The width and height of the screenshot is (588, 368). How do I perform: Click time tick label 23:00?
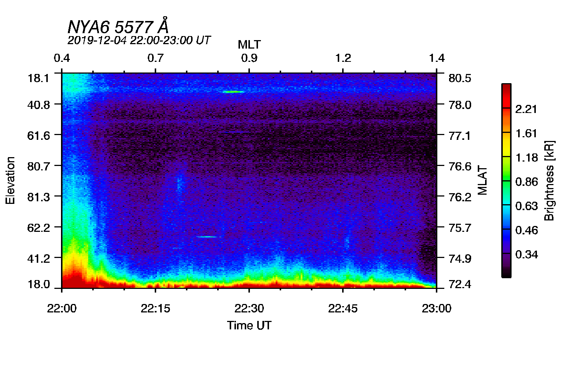(437, 308)
